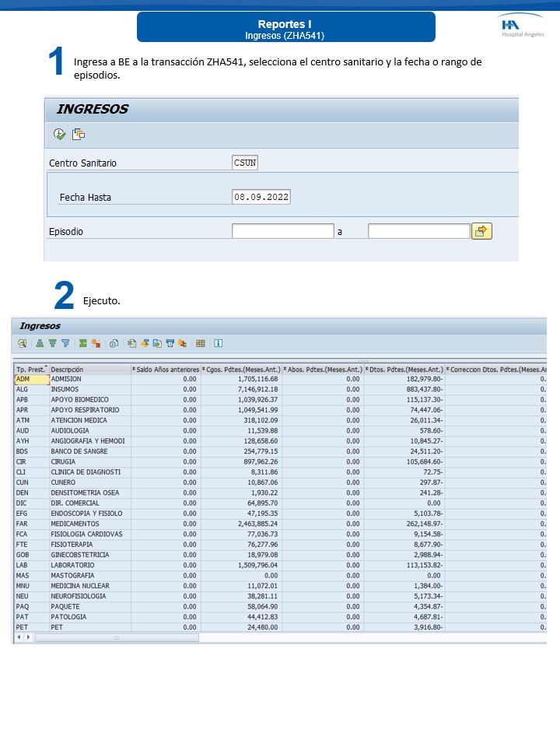Click the Centro Sanitario input field
This screenshot has width=560, height=747.
245,163
